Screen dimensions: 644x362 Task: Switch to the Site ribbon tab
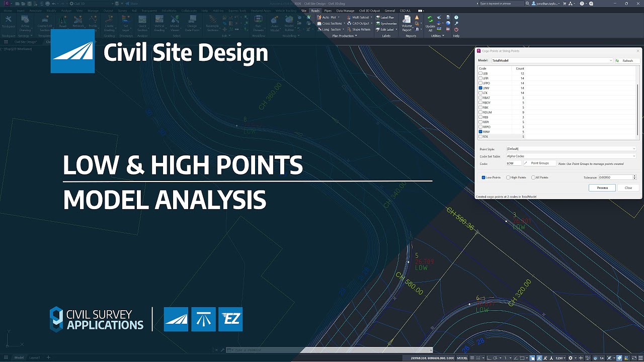pos(304,11)
